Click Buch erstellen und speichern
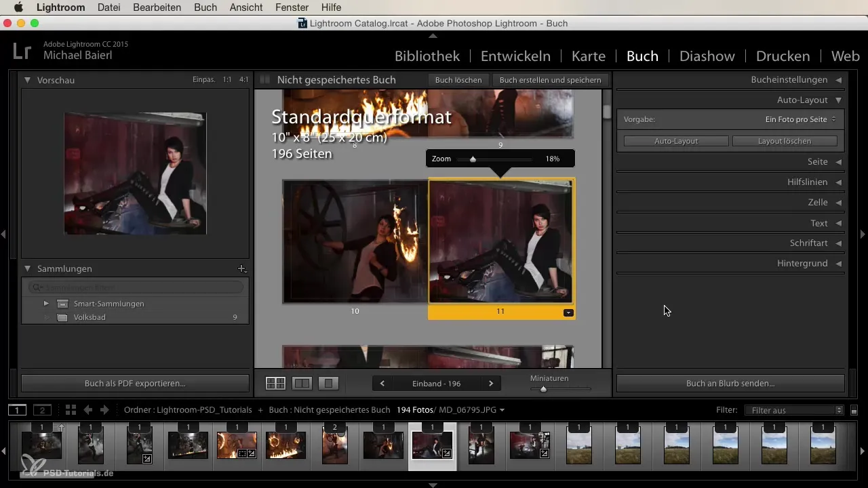Screen dimensions: 868x488 point(550,80)
